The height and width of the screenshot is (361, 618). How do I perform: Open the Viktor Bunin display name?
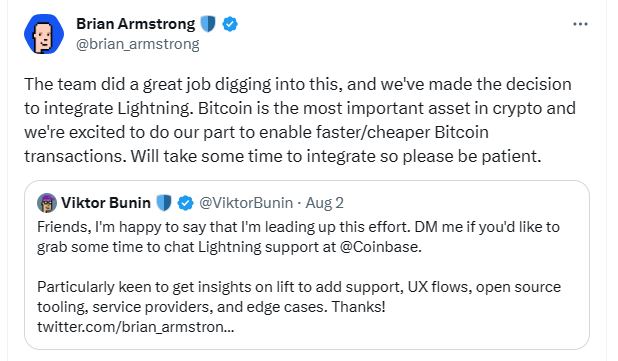(x=106, y=203)
